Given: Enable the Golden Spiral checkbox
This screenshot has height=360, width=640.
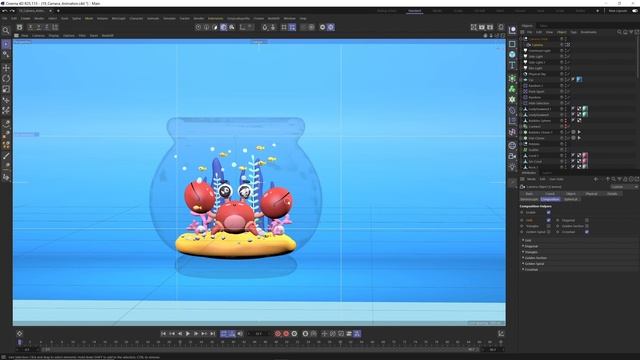Looking at the screenshot, I should [548, 232].
